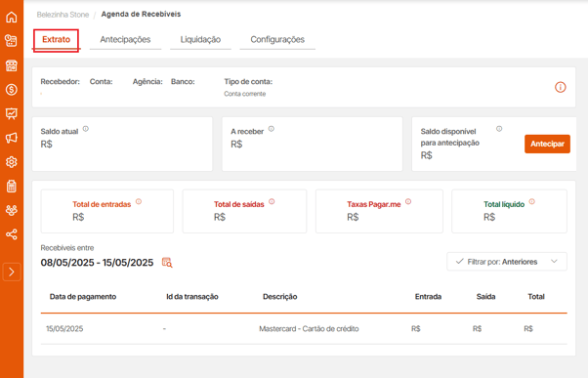Image resolution: width=588 pixels, height=378 pixels.
Task: Click the Entrada column header
Action: (428, 297)
